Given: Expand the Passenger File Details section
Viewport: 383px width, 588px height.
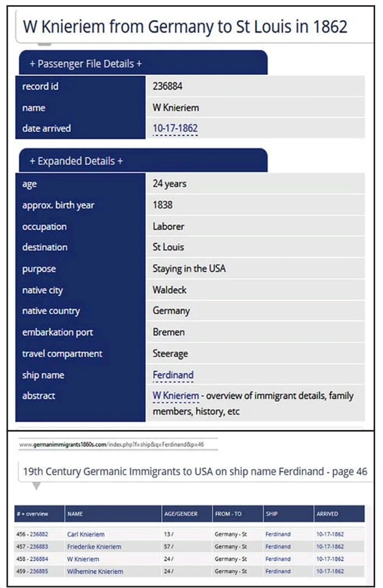Looking at the screenshot, I should tap(86, 63).
